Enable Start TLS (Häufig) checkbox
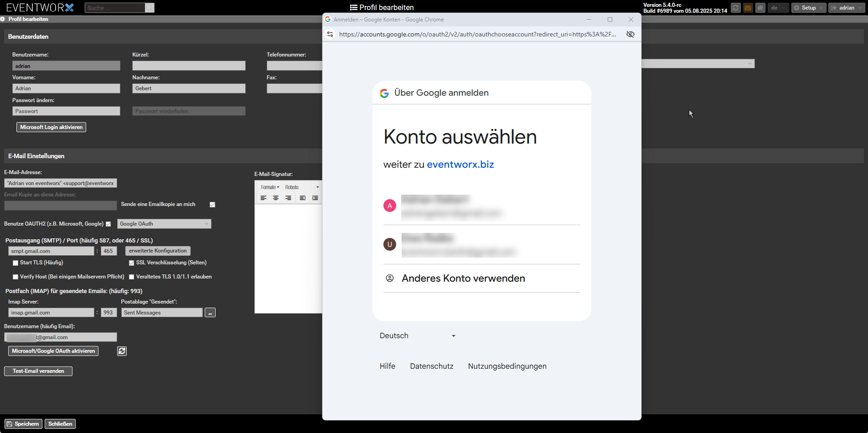 (x=15, y=263)
